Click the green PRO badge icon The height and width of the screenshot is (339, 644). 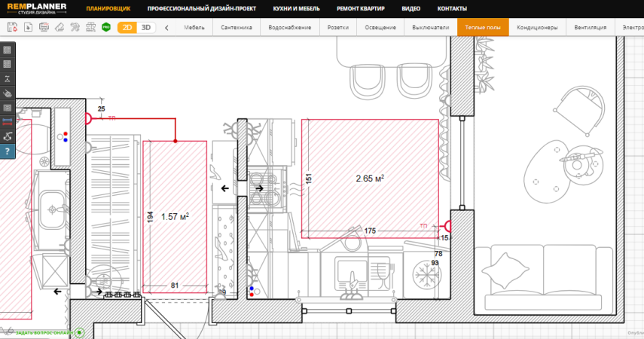pyautogui.click(x=106, y=27)
